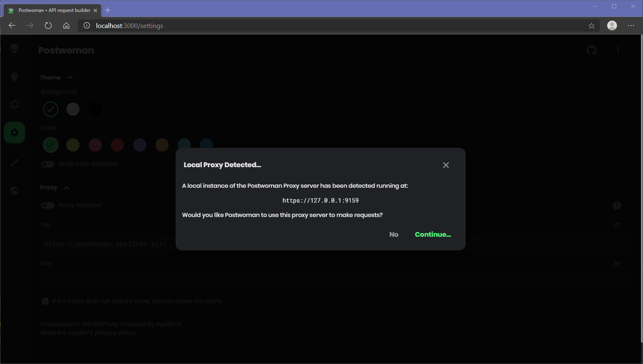This screenshot has width=643, height=364.
Task: Bookmark this page with star icon
Action: (x=591, y=26)
